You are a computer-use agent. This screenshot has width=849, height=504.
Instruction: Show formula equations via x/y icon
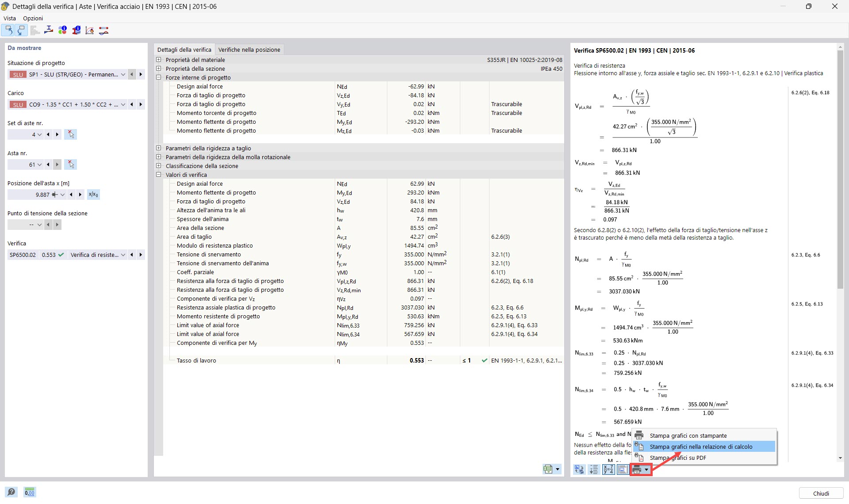[608, 470]
